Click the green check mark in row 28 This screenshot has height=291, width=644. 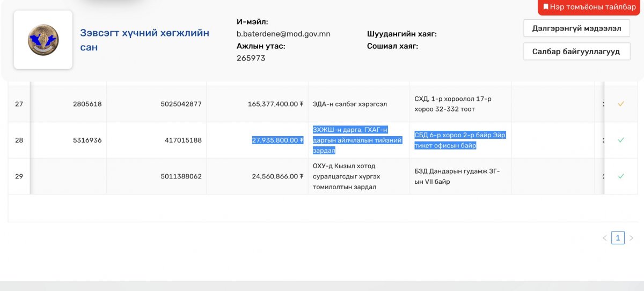point(621,140)
